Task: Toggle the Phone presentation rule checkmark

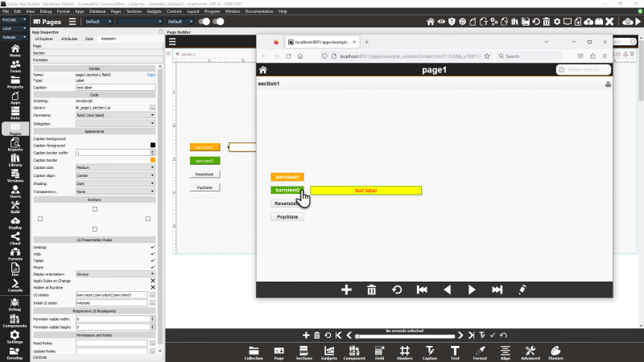Action: click(x=153, y=267)
